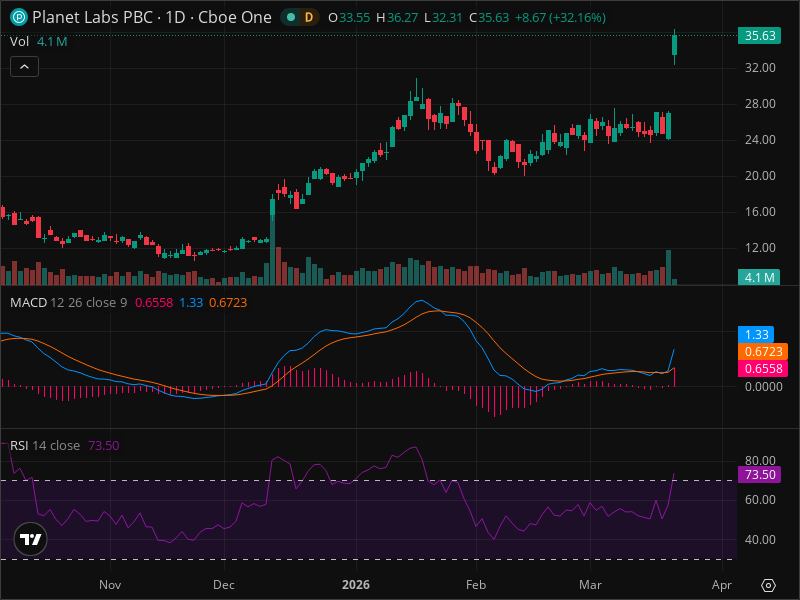Toggle the green market status dot

pos(291,17)
